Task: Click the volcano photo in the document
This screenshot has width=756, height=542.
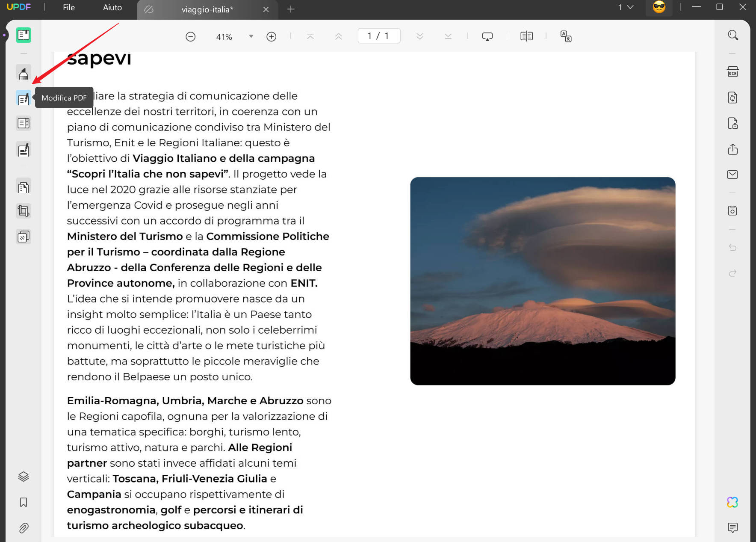Action: tap(543, 281)
